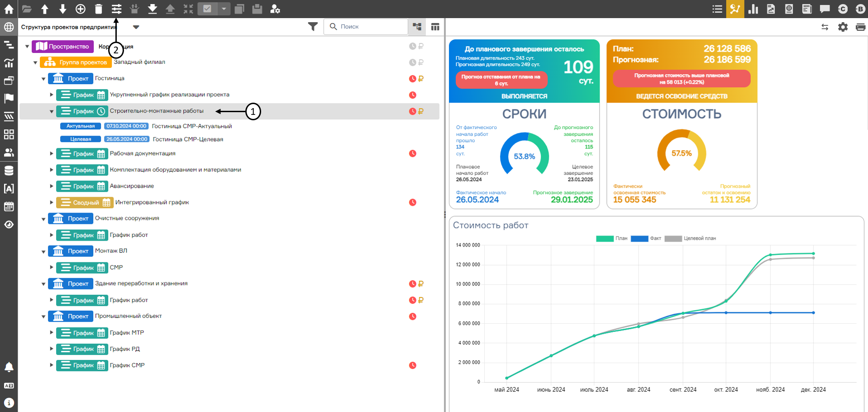Click the paste clipboard toolbar icon
This screenshot has width=868, height=412.
point(257,9)
